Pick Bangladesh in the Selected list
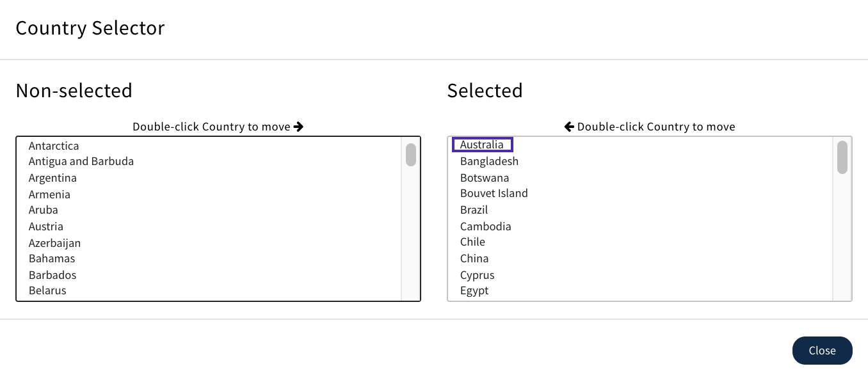The height and width of the screenshot is (380, 868). click(489, 161)
